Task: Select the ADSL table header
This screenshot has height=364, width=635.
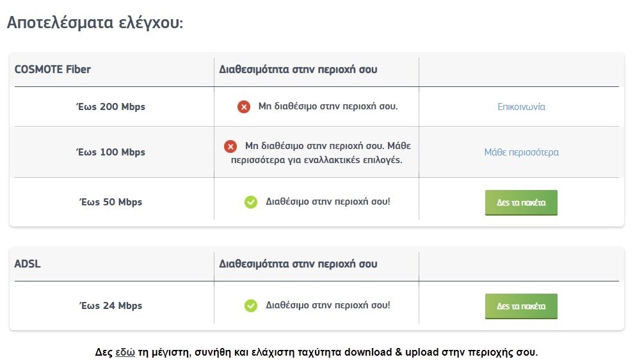Action: click(x=28, y=264)
